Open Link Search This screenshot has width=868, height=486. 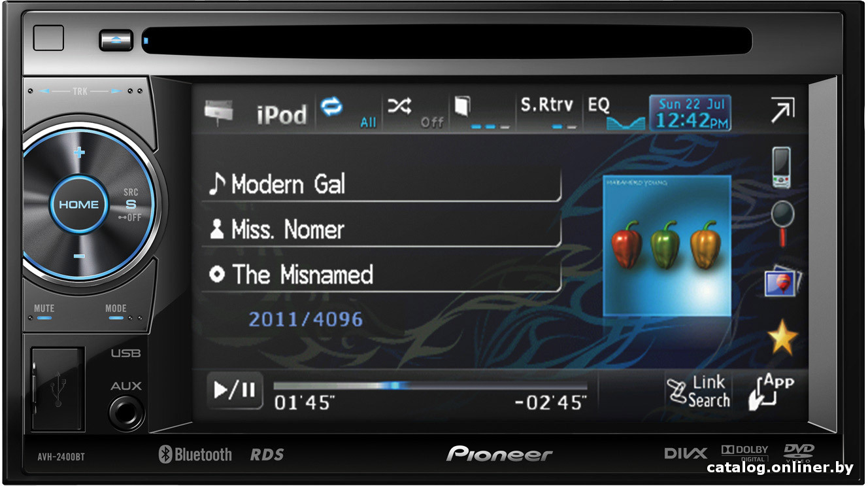698,392
